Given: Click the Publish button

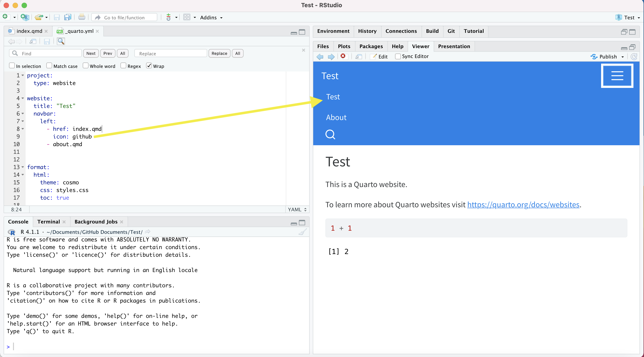Looking at the screenshot, I should tap(604, 56).
